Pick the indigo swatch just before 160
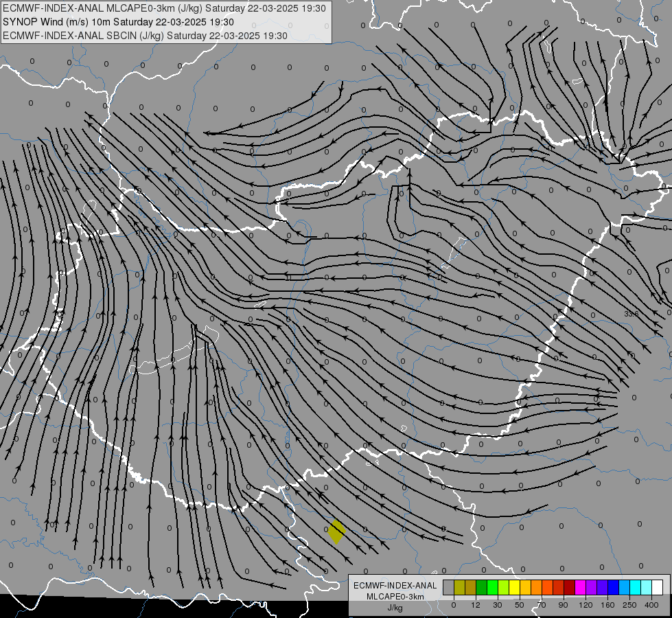This screenshot has height=618, width=672. (x=603, y=587)
